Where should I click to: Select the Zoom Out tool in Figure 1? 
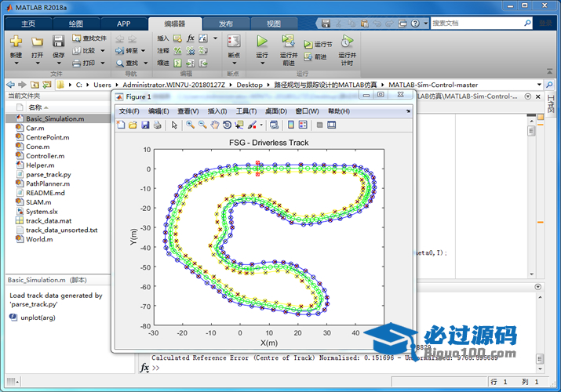pyautogui.click(x=202, y=125)
